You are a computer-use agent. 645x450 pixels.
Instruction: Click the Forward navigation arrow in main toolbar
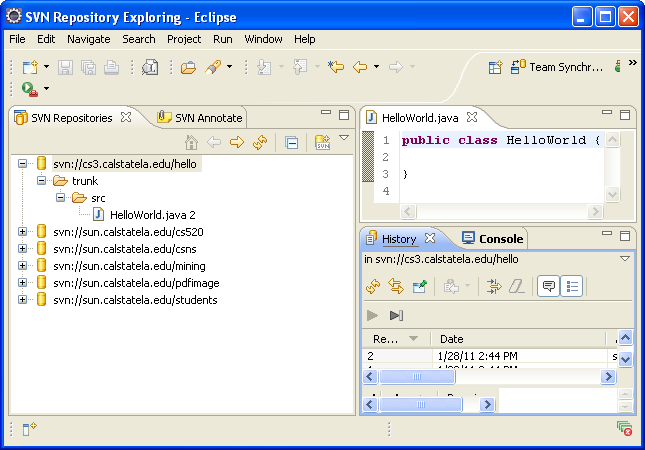point(396,67)
